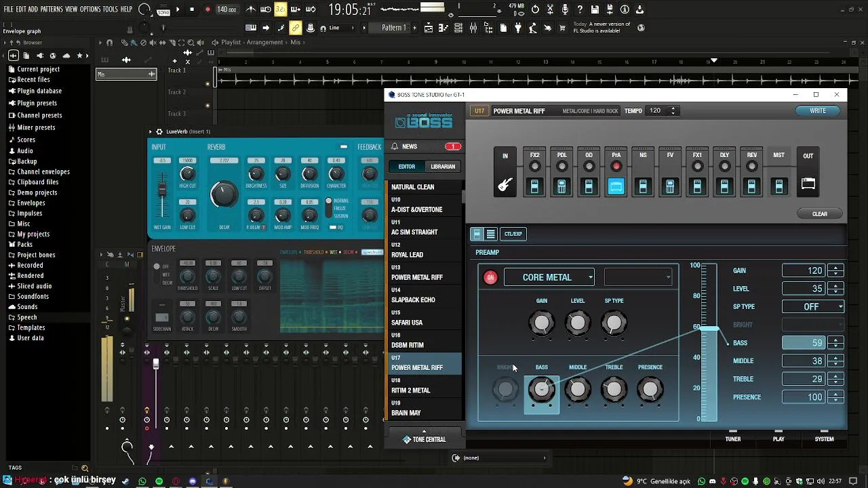The width and height of the screenshot is (868, 488).
Task: Click the BASS value stepper arrows
Action: tap(835, 343)
